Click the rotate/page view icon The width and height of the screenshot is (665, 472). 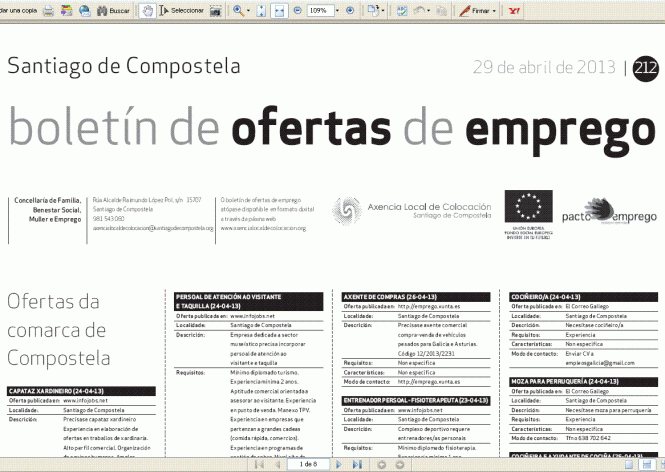click(373, 11)
